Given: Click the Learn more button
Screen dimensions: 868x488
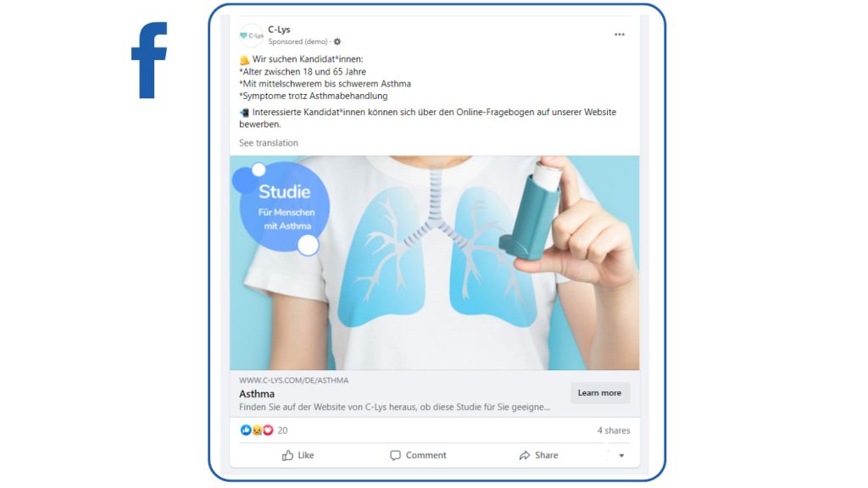Looking at the screenshot, I should [600, 393].
